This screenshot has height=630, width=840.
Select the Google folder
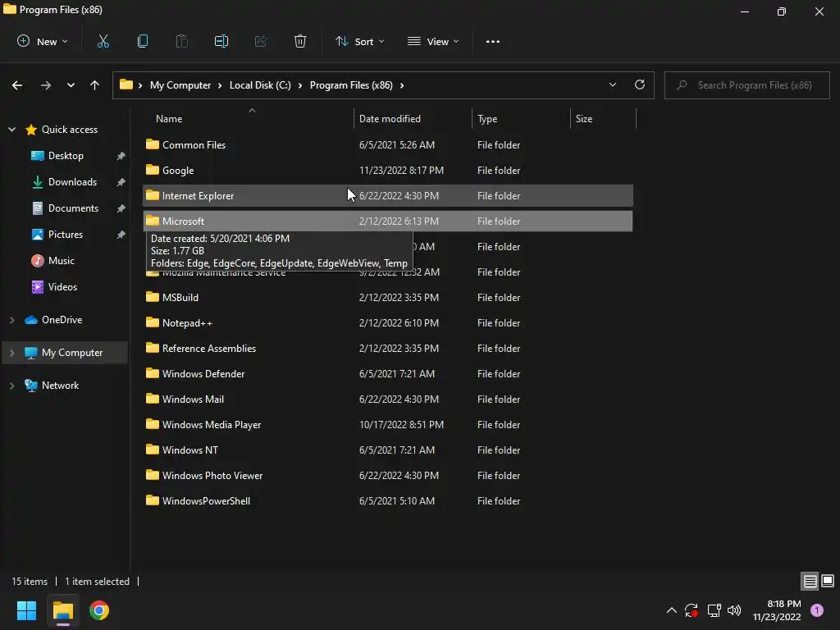[x=387, y=171]
